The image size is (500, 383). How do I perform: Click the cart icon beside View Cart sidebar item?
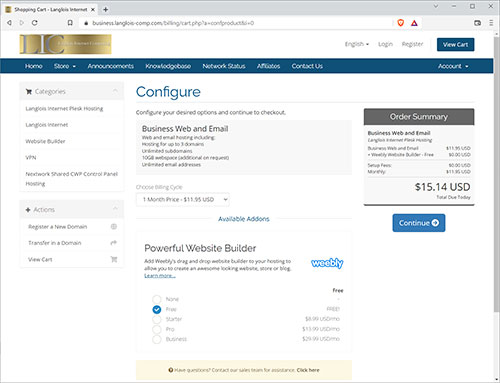tap(114, 259)
